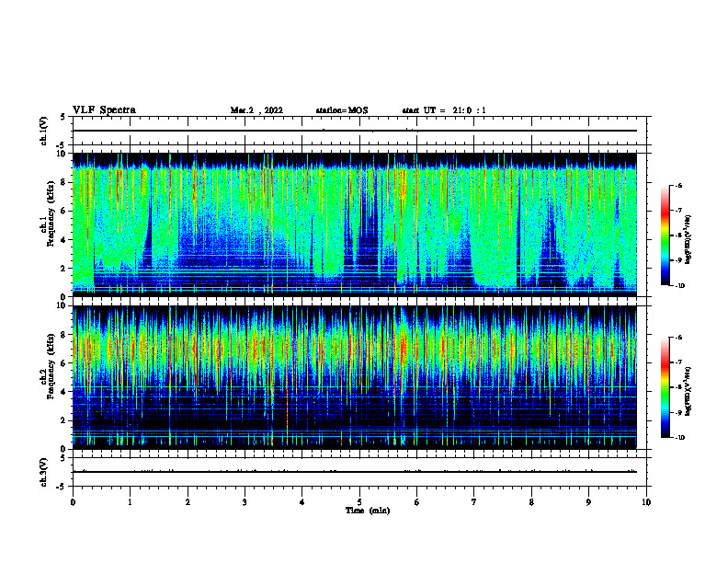Click time axis tick label "4"
The height and width of the screenshot is (563, 728).
point(302,502)
